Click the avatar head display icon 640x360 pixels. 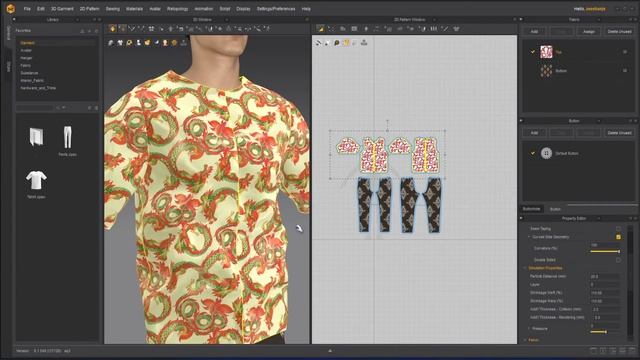pos(165,42)
